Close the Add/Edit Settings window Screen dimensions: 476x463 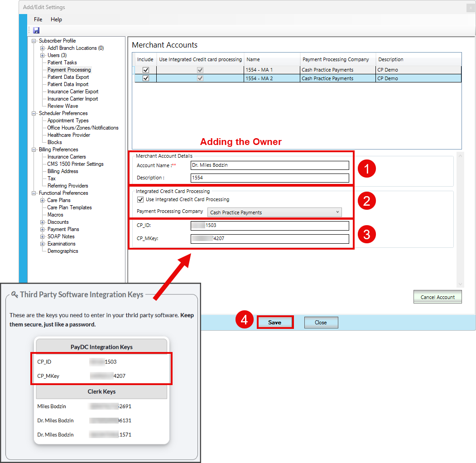(471, 8)
